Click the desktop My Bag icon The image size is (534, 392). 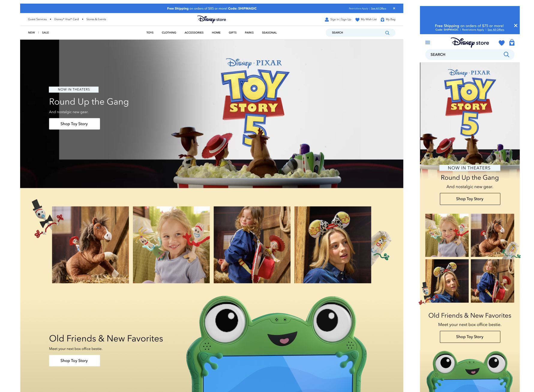tap(382, 20)
